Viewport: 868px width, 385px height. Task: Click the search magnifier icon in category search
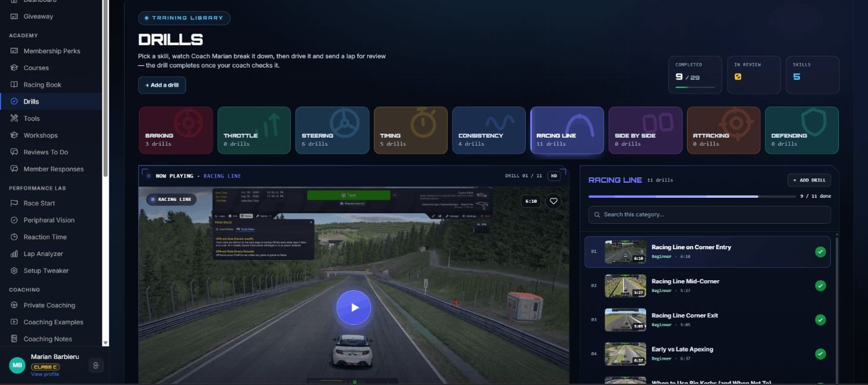coord(597,215)
